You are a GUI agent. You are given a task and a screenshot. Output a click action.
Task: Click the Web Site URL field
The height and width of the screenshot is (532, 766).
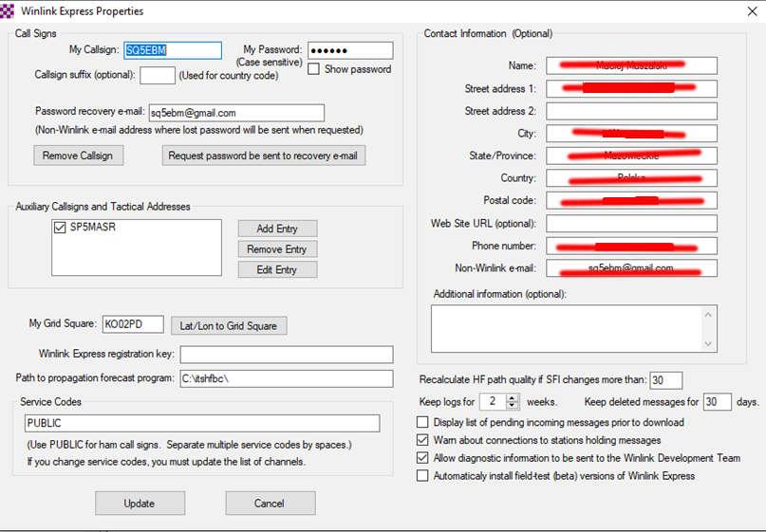click(x=631, y=223)
